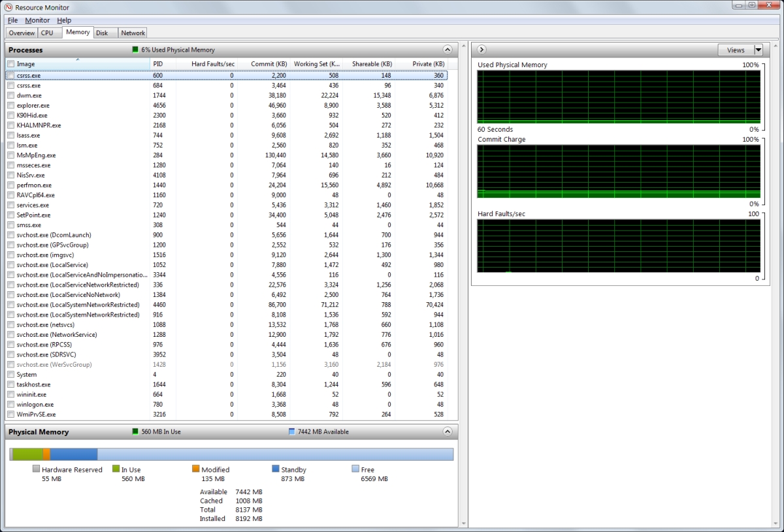Sort by Commit (KB) column

[263, 64]
